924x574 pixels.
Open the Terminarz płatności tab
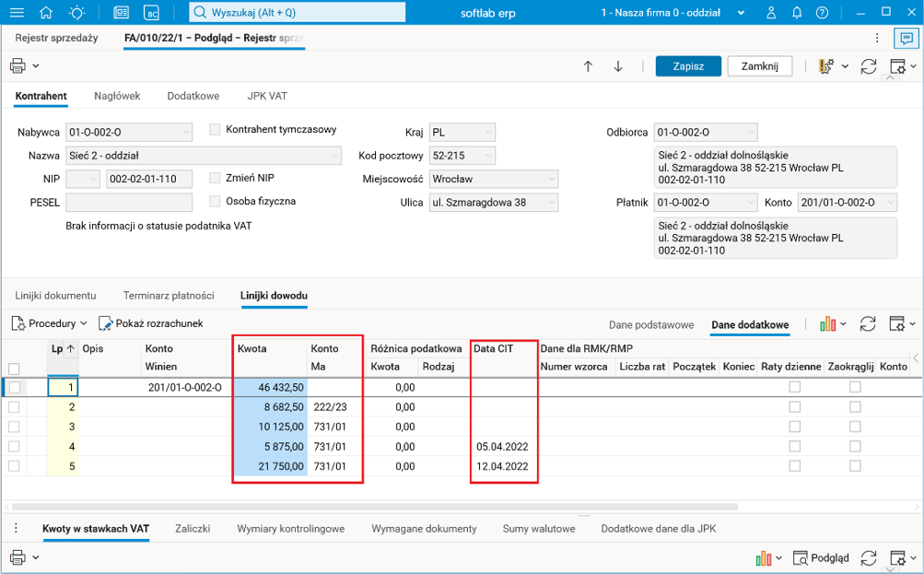point(169,295)
